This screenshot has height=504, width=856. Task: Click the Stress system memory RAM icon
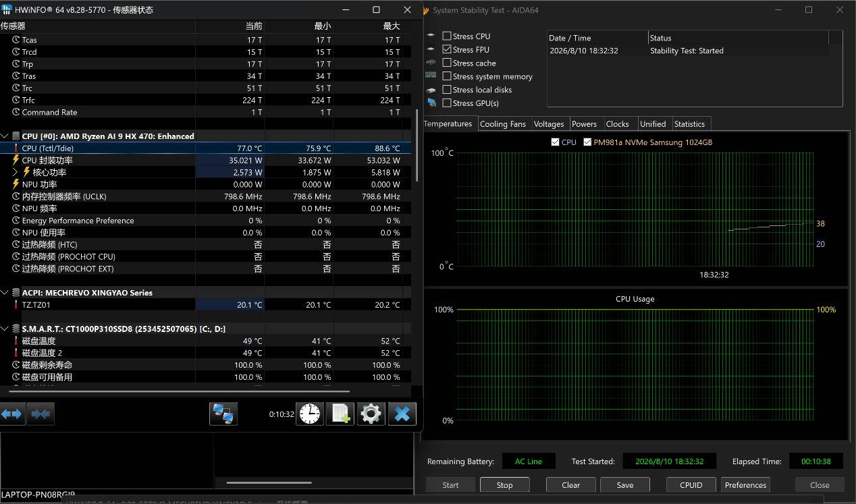coord(431,76)
